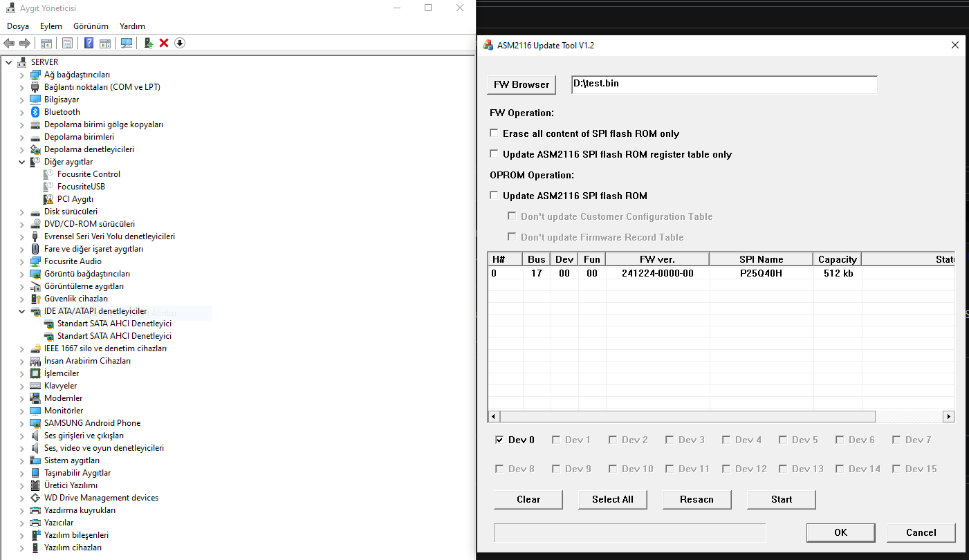Click the firmware path field containing D:\test.bin
Image resolution: width=969 pixels, height=560 pixels.
723,84
